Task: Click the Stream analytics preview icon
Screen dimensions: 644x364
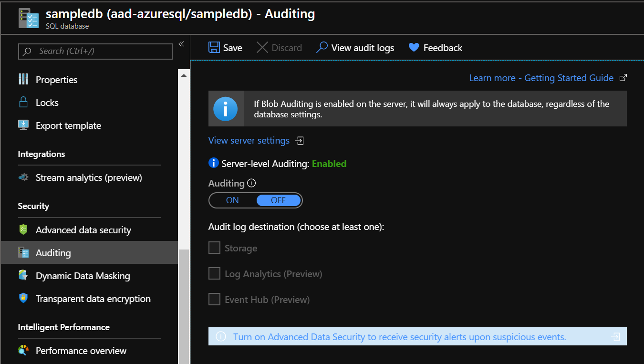Action: (x=23, y=177)
